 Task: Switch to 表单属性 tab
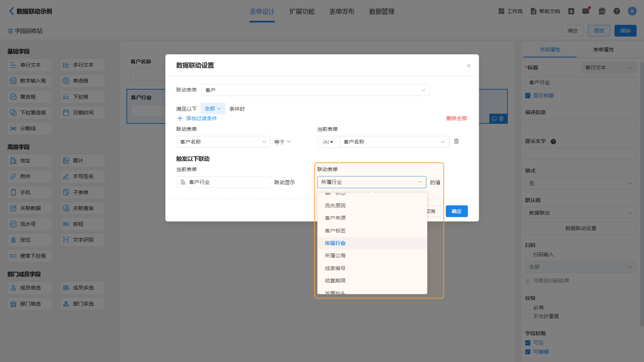603,49
